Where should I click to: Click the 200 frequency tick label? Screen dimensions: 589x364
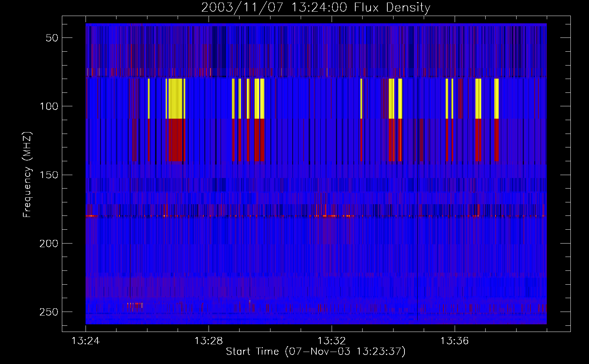pos(49,243)
